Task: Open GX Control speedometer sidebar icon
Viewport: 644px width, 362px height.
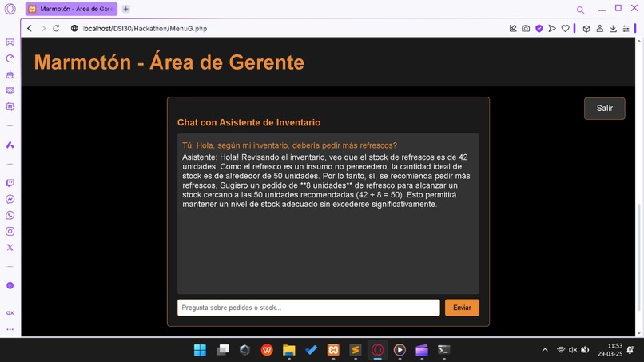Action: (10, 58)
